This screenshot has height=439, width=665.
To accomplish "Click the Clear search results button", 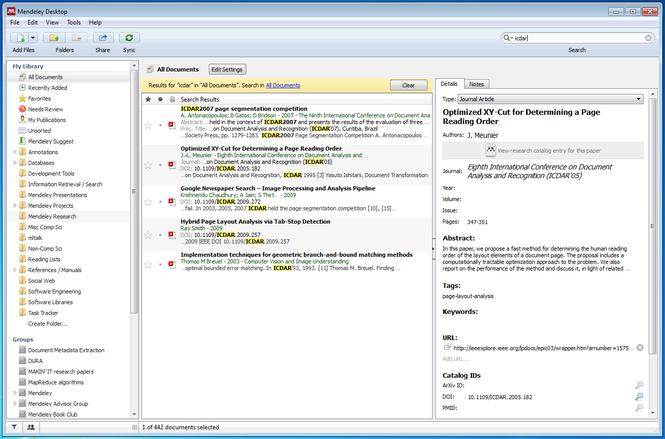I will tap(408, 85).
